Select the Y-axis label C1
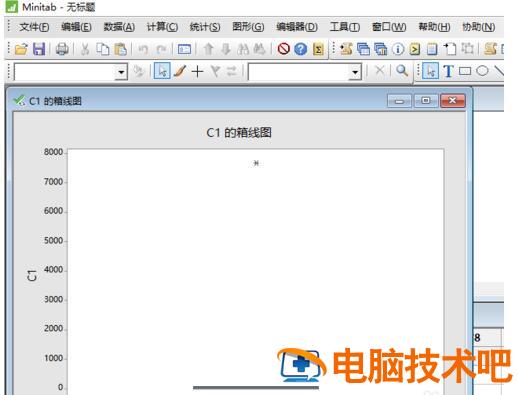This screenshot has width=519, height=395. pos(32,275)
